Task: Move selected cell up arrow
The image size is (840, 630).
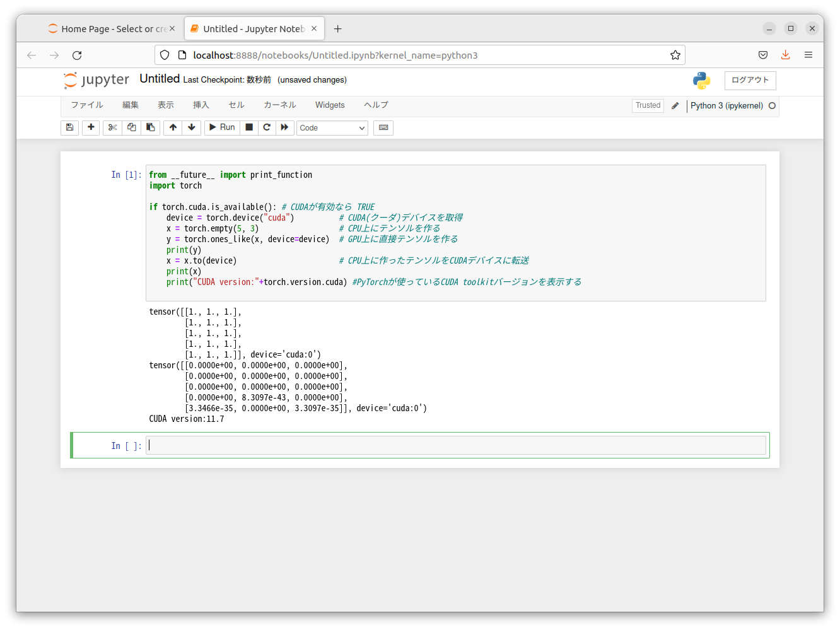Action: 173,127
